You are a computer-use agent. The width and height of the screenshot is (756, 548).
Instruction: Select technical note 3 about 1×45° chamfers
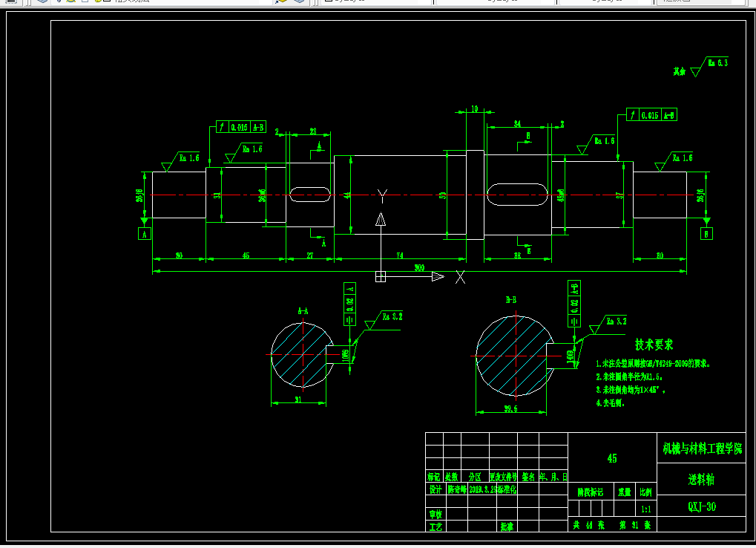point(631,389)
